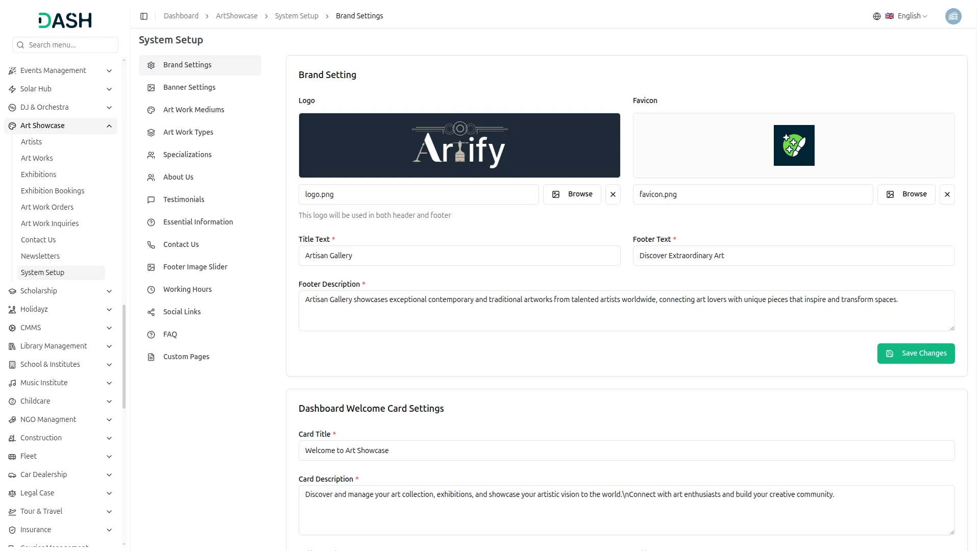The height and width of the screenshot is (551, 980).
Task: Click the Testimonials chat bubble icon
Action: click(151, 200)
